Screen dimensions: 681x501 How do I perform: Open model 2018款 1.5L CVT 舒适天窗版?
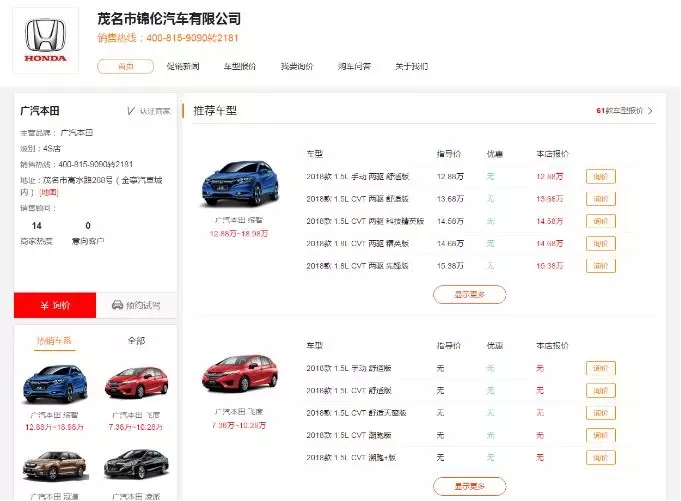pyautogui.click(x=356, y=413)
